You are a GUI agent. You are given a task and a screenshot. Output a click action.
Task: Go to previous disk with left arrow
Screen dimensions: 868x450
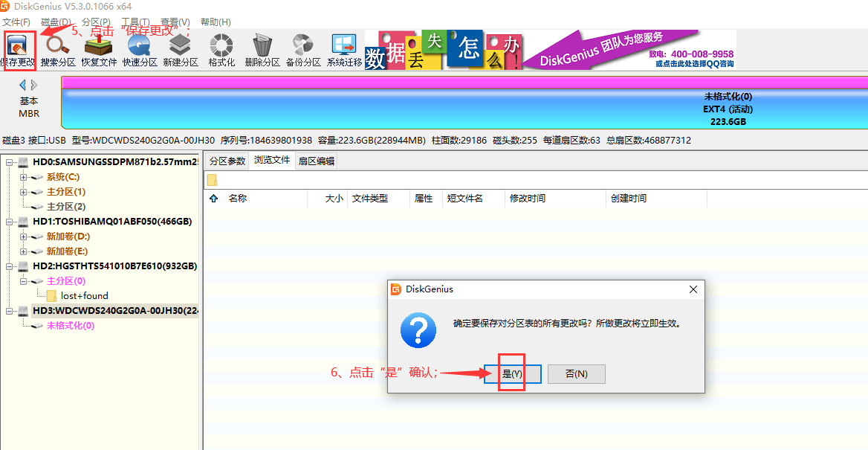pyautogui.click(x=23, y=85)
